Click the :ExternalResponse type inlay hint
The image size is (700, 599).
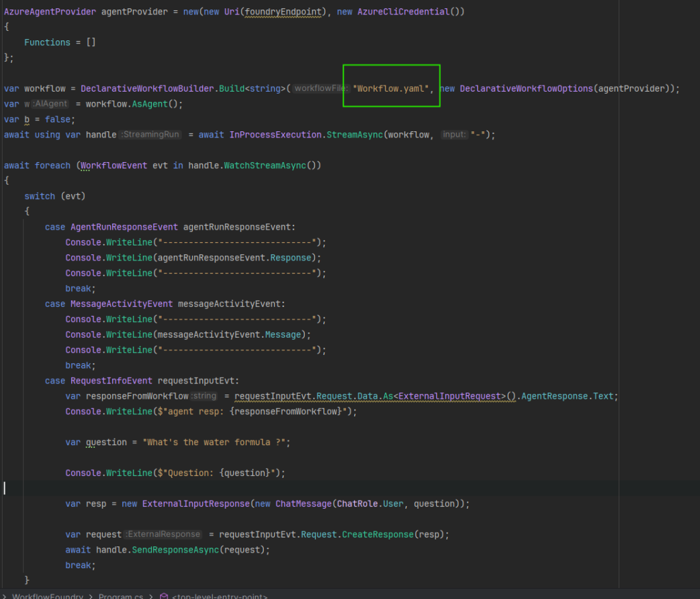coord(163,535)
